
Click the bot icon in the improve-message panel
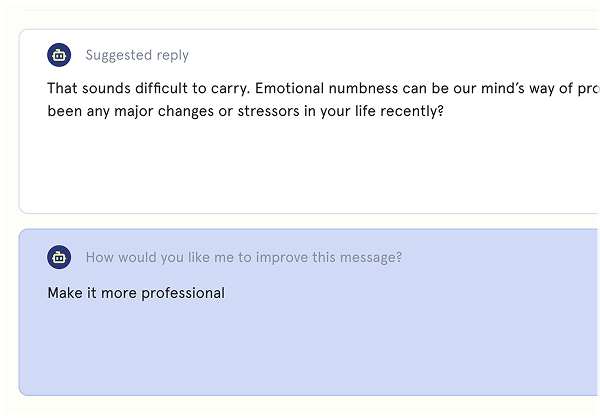pos(59,257)
